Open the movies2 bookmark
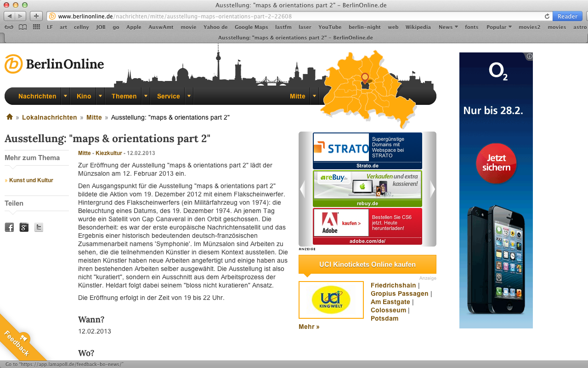The height and width of the screenshot is (368, 588). coord(530,27)
